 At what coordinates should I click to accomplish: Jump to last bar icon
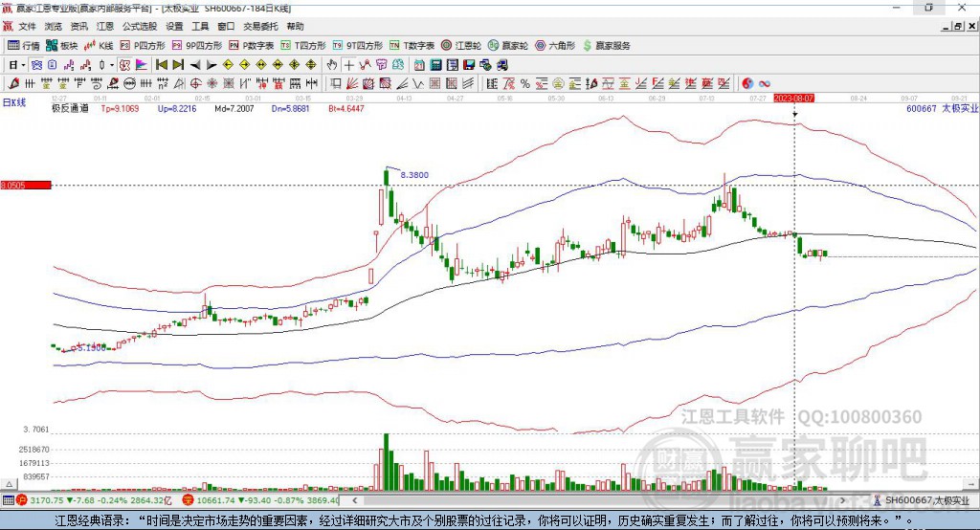coord(178,65)
